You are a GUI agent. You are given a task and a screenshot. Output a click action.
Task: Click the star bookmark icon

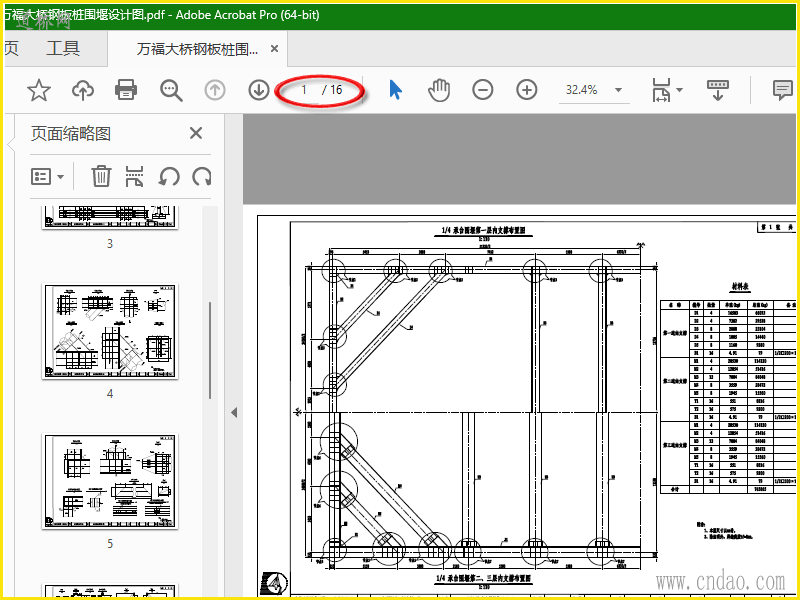(39, 90)
